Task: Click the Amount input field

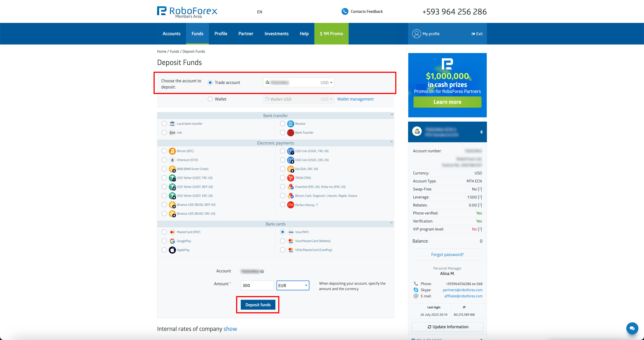Action: [x=257, y=286]
